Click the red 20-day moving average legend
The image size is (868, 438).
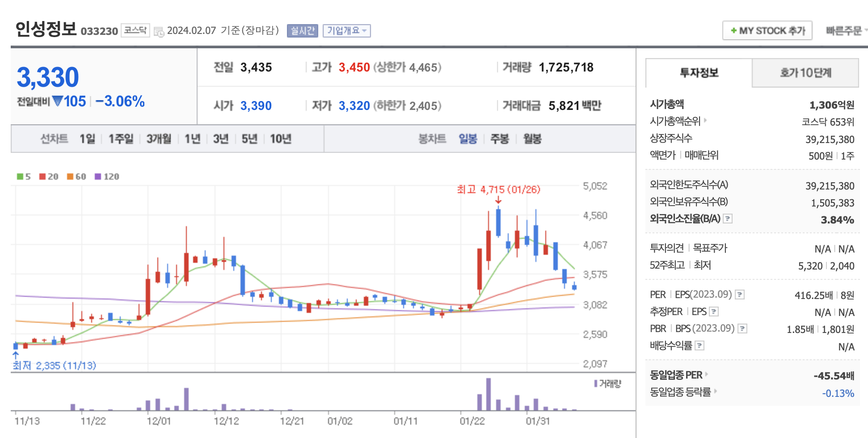49,177
